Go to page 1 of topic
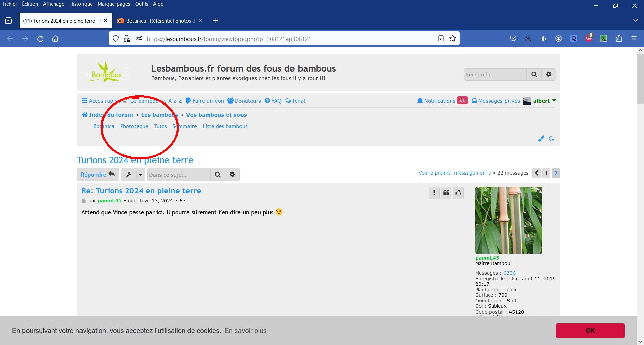The width and height of the screenshot is (644, 345). (x=546, y=173)
